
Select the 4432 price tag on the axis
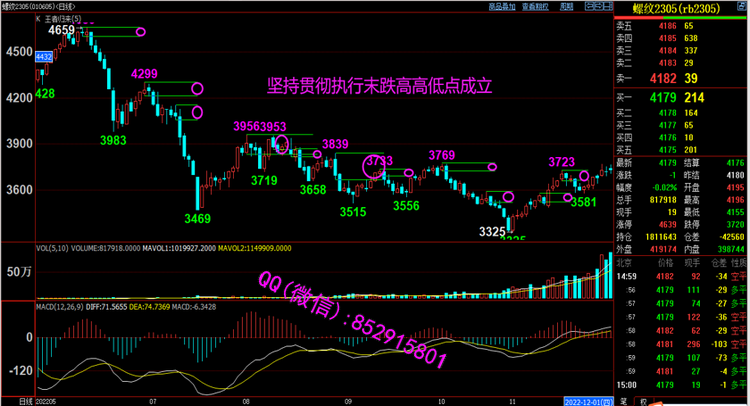pyautogui.click(x=43, y=59)
